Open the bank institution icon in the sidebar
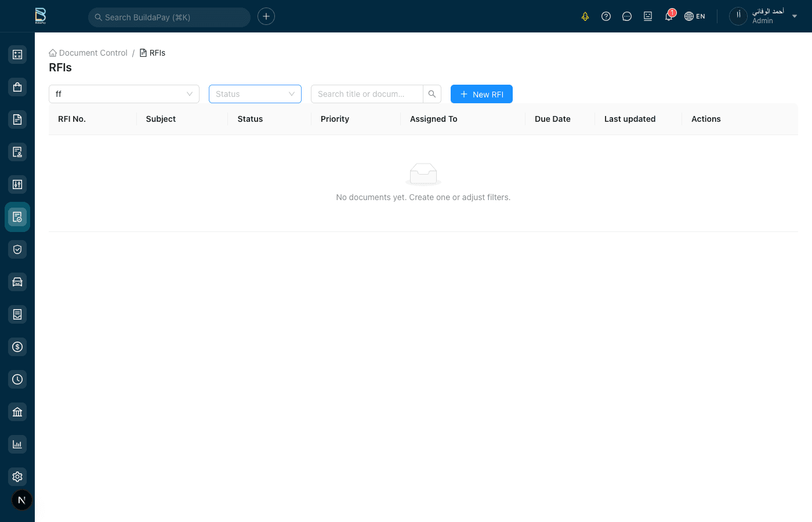This screenshot has height=522, width=812. click(17, 411)
